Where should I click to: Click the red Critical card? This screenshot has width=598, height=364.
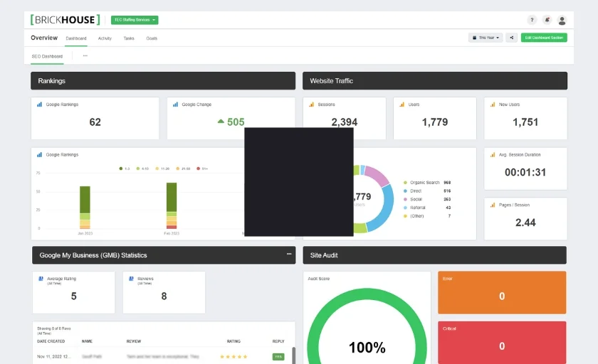pos(502,343)
